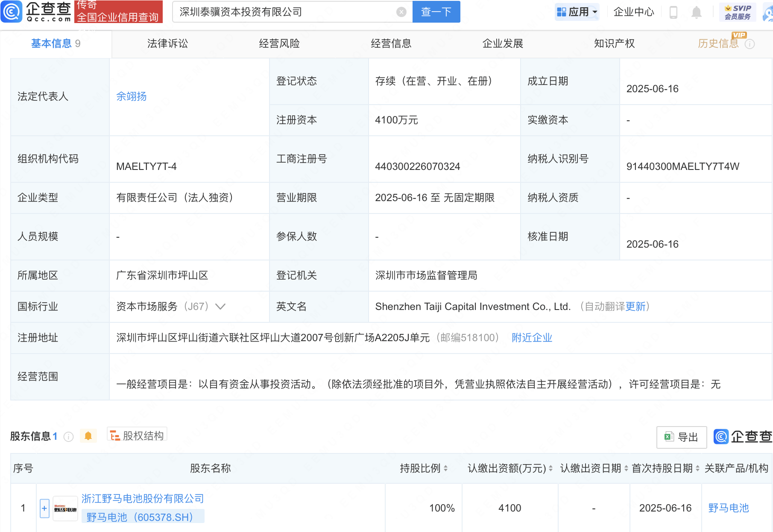Select organization code MAELTY7T-4
Viewport: 773px width, 532px height.
pos(146,167)
